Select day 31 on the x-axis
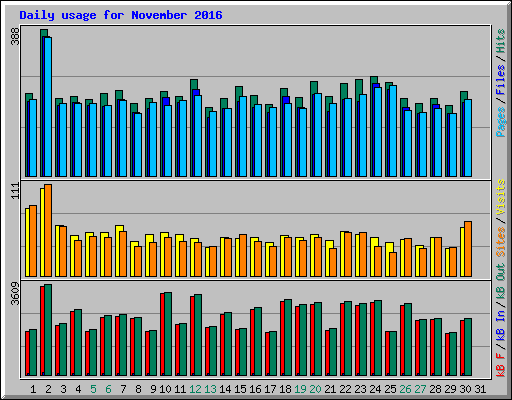Viewport: 512px width, 400px height. (x=480, y=389)
